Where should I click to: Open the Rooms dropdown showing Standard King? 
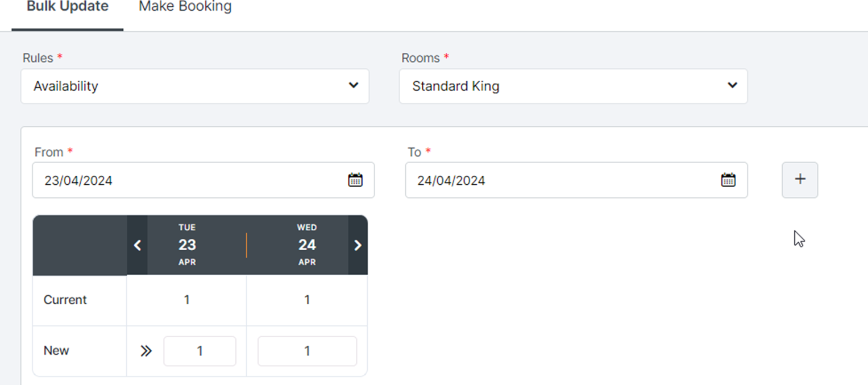[573, 86]
